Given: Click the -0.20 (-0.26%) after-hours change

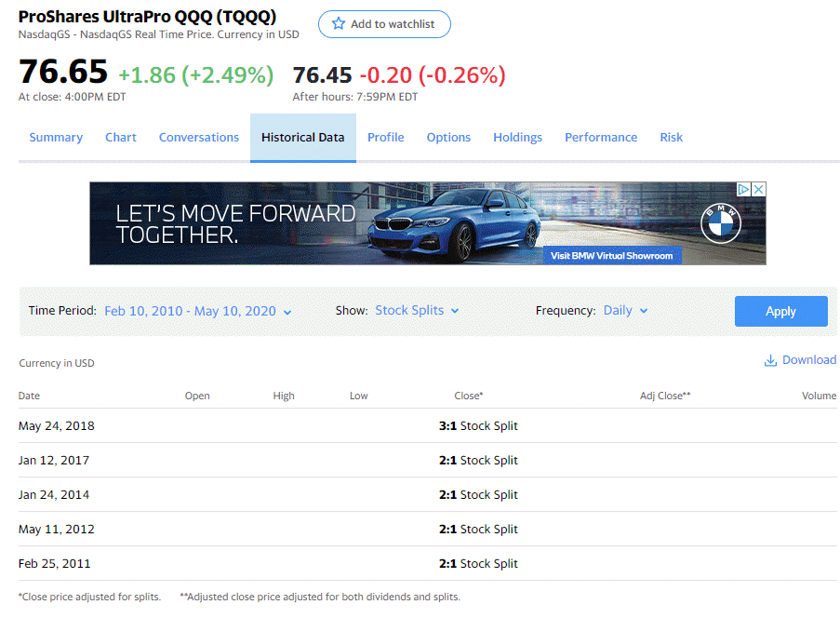Looking at the screenshot, I should (433, 75).
